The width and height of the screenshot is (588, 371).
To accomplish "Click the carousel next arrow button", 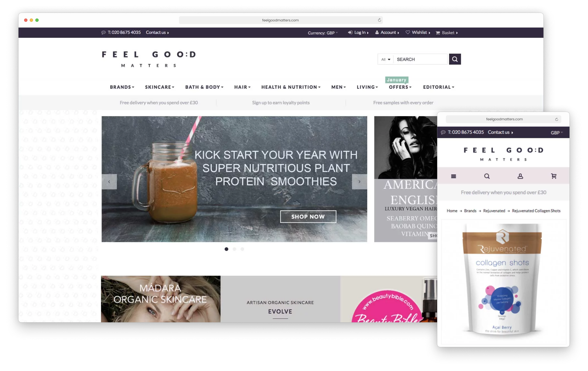I will coord(359,181).
